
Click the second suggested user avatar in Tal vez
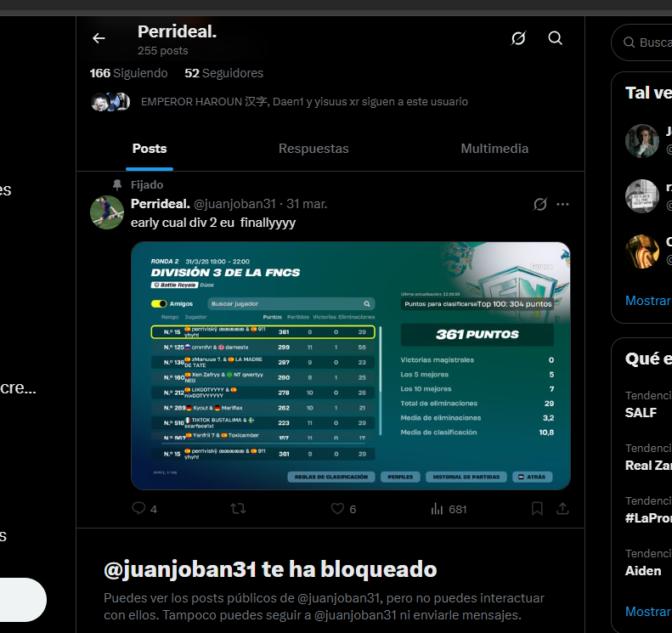[x=641, y=196]
